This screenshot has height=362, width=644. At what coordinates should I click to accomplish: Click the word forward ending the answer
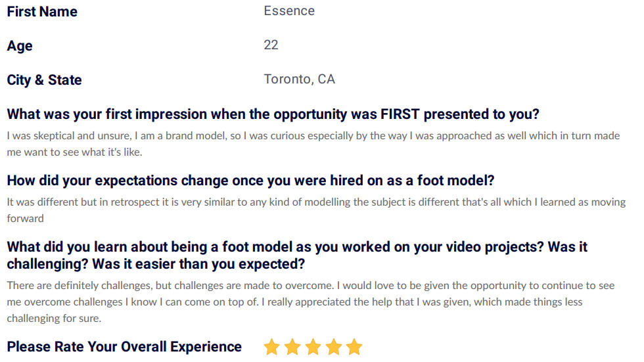pyautogui.click(x=26, y=218)
